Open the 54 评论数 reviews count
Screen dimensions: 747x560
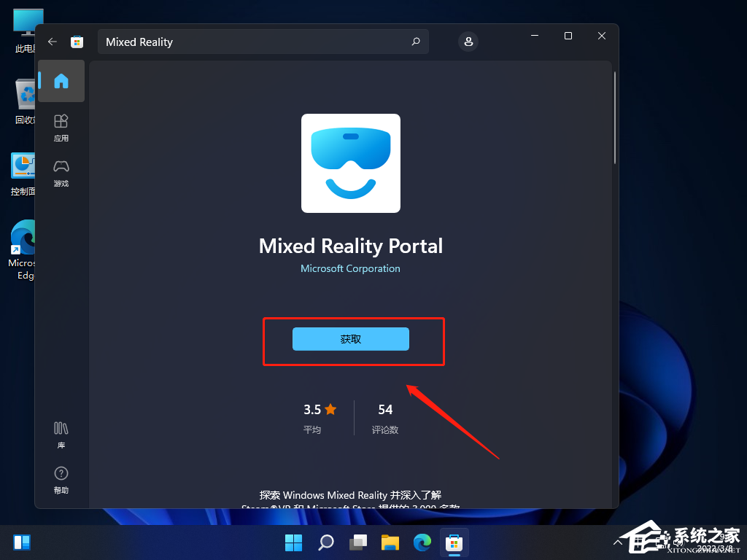(x=385, y=418)
